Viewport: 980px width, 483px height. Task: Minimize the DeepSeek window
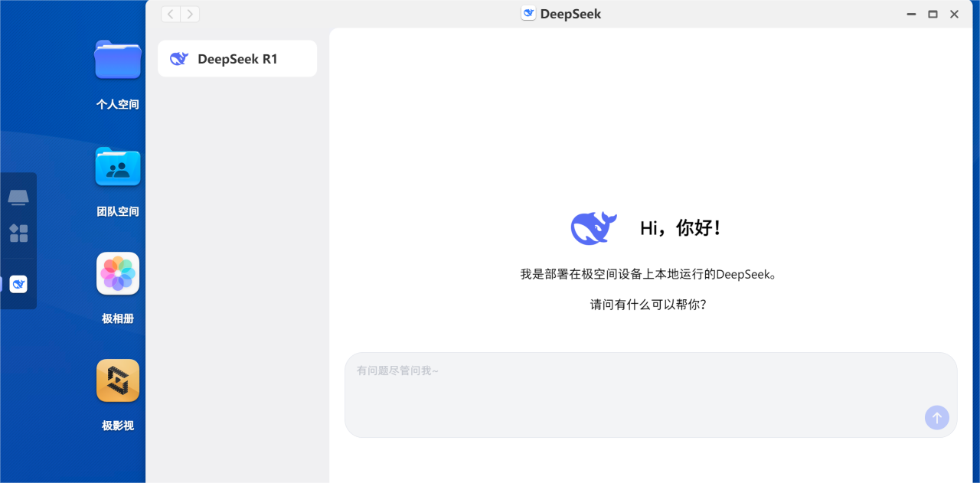tap(911, 14)
